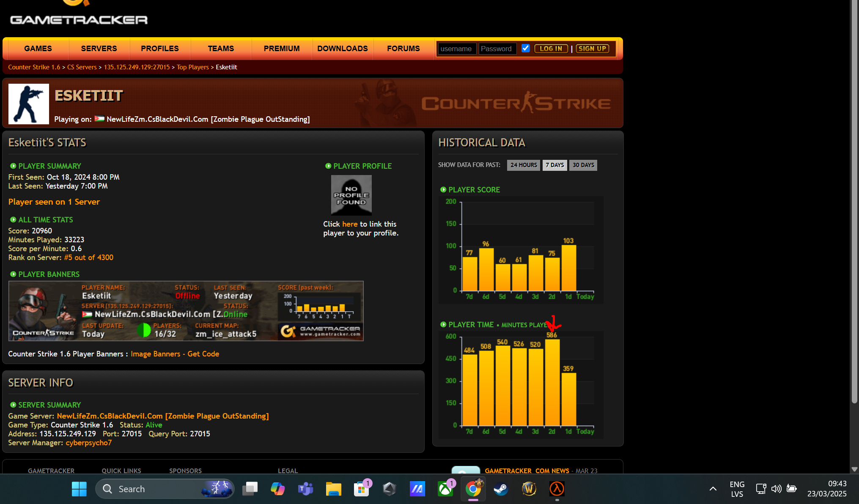The width and height of the screenshot is (859, 504).
Task: Open the CS Servers breadcrumb link
Action: pos(82,67)
